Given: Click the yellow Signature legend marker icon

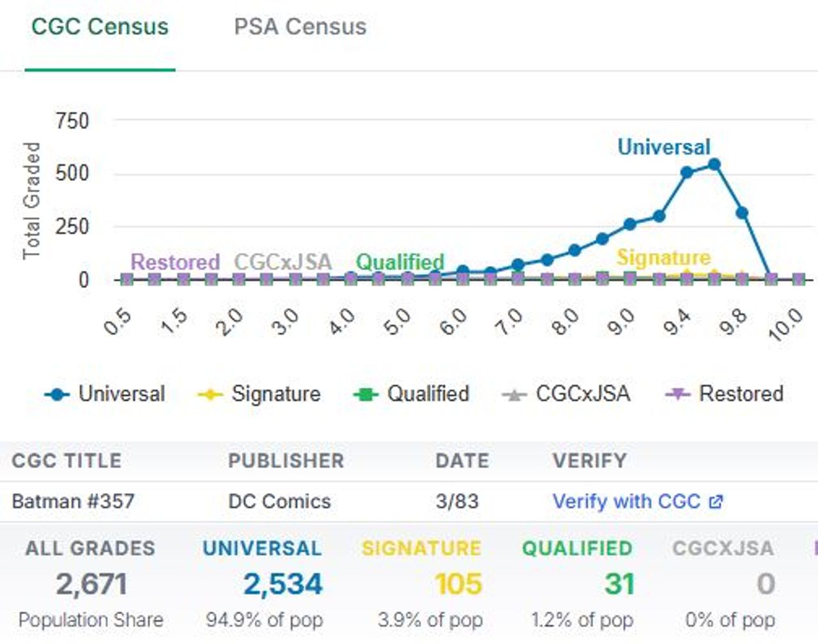Looking at the screenshot, I should pos(210,395).
